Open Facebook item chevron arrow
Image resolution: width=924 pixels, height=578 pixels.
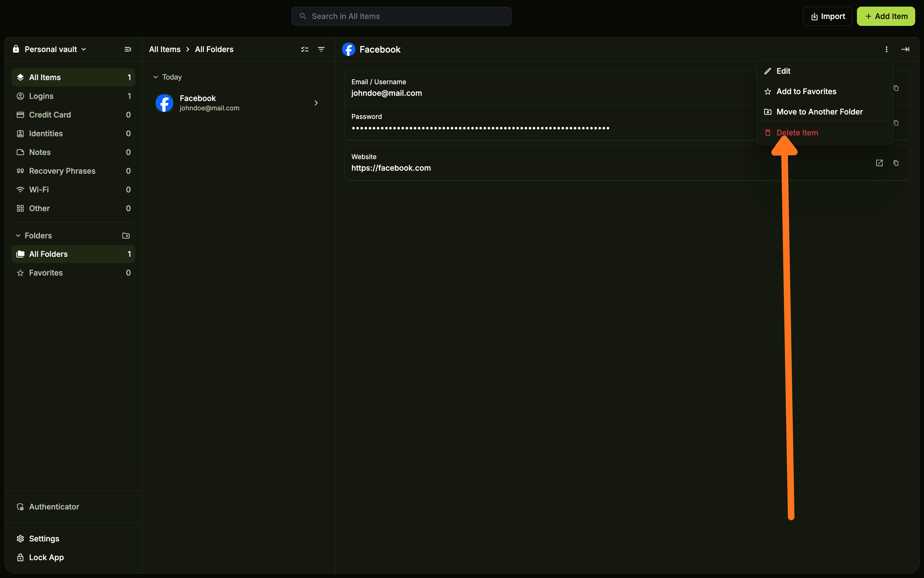[x=316, y=103]
